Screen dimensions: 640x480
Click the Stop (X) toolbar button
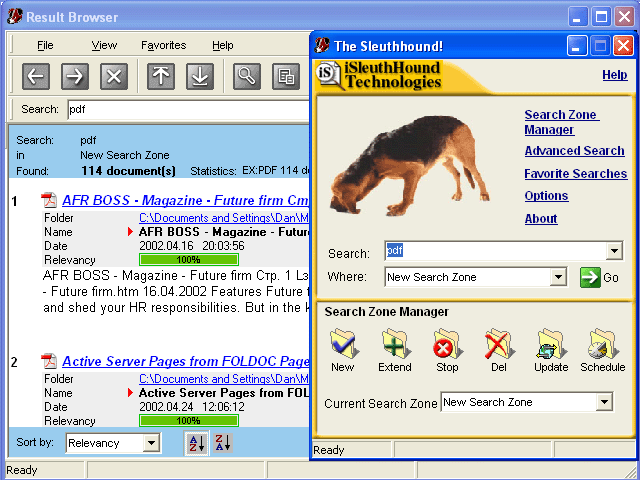click(x=114, y=76)
